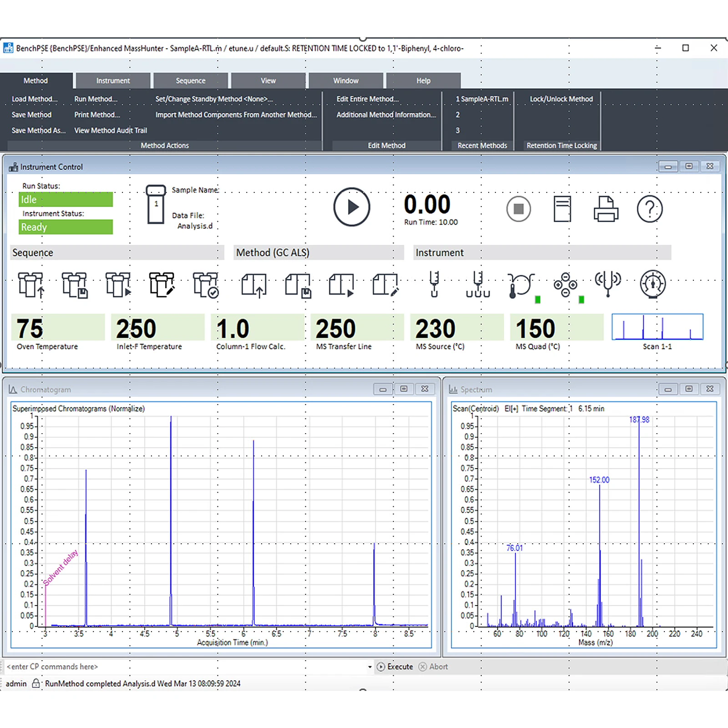728x728 pixels.
Task: Click the printer icon
Action: pos(606,209)
